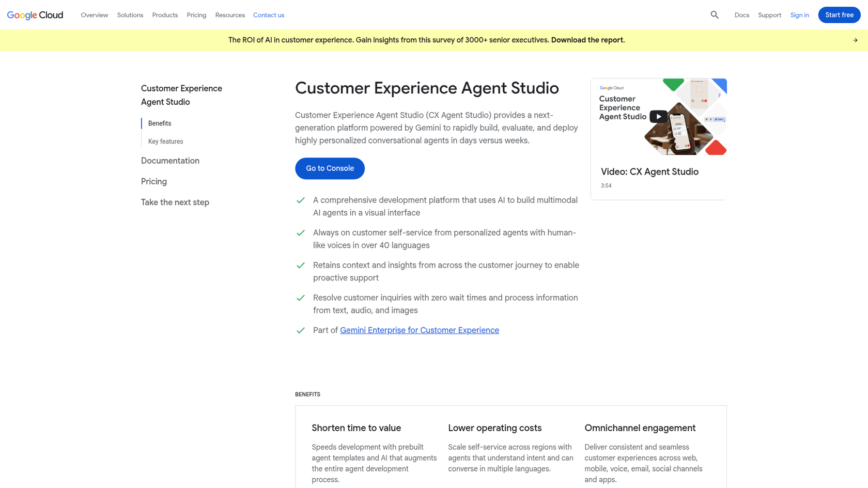
Task: Click the banner's right arrow icon
Action: (855, 40)
